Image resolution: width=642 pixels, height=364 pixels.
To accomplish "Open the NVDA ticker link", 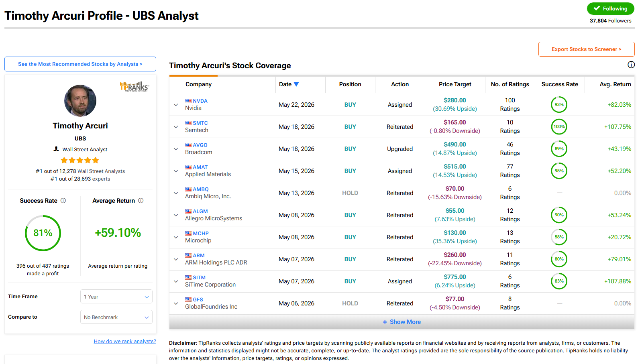I will 200,101.
